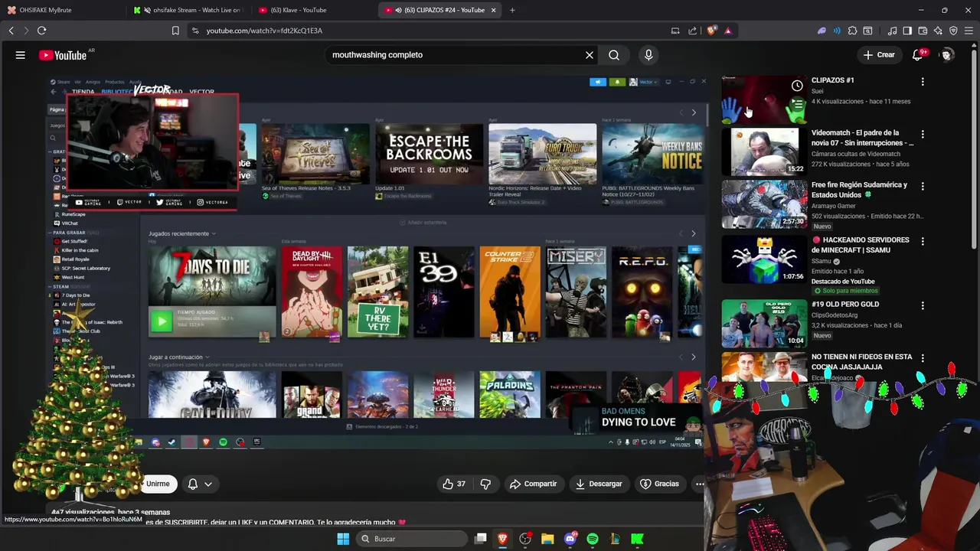Open options for NO TIENEN NI FIDEOS video
Viewport: 980px width, 551px height.
pyautogui.click(x=923, y=358)
